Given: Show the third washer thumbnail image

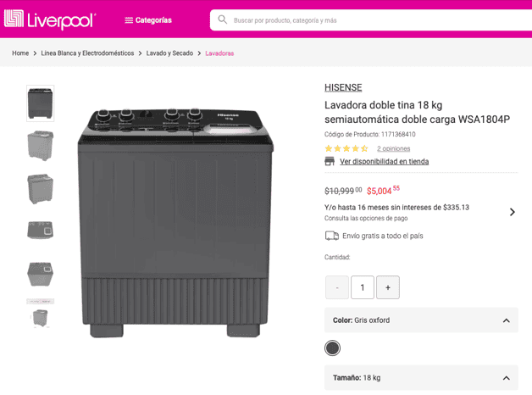Looking at the screenshot, I should coord(40,188).
